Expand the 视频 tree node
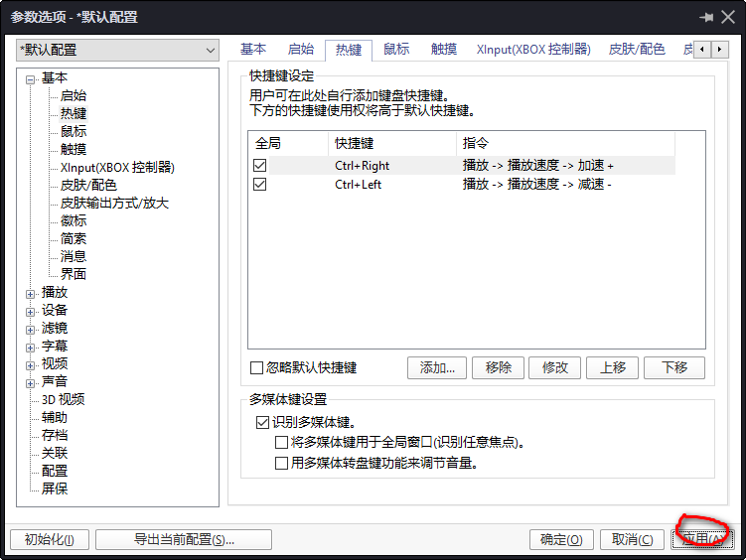This screenshot has width=746, height=560. [x=31, y=365]
